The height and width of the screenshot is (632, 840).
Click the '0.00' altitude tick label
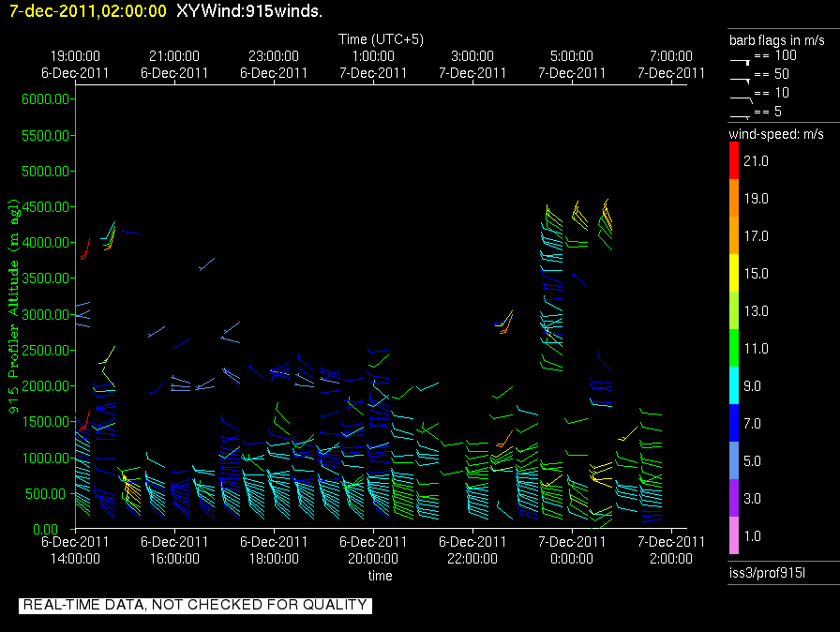tap(46, 529)
